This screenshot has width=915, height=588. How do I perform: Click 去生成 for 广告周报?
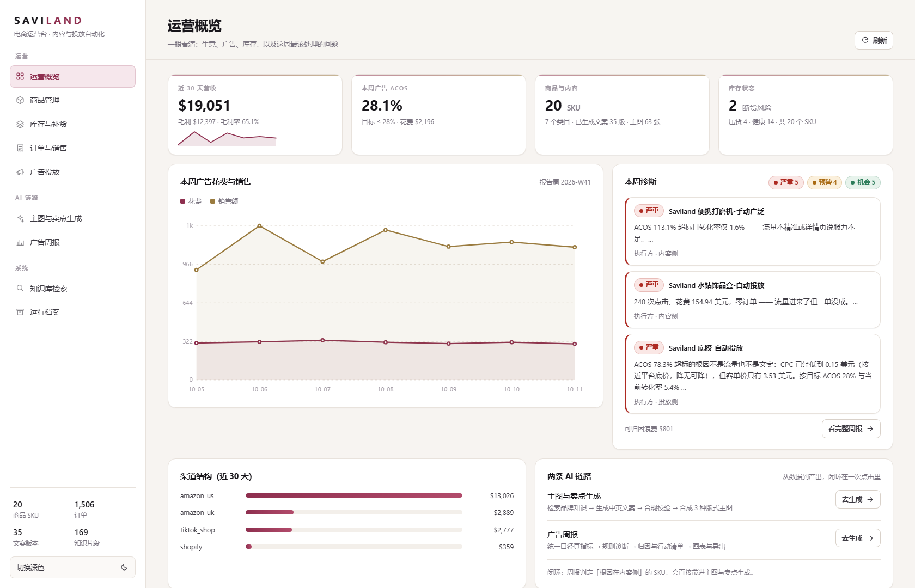pos(858,538)
